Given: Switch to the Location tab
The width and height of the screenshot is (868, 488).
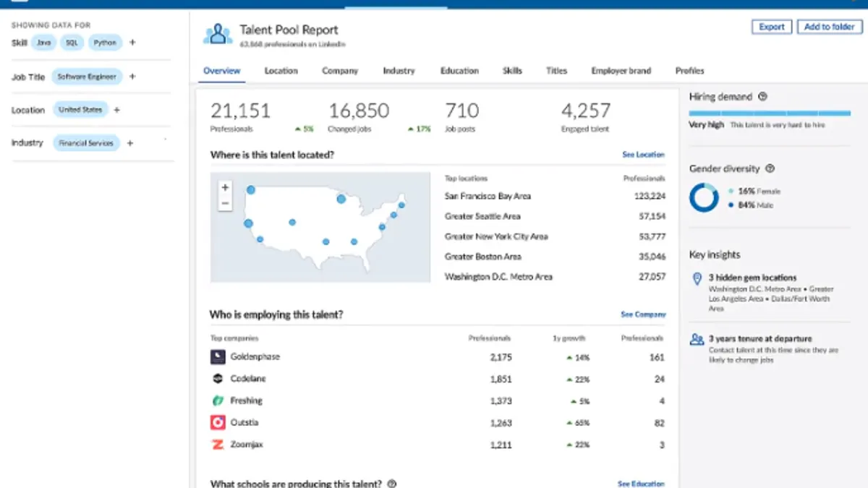Looking at the screenshot, I should [281, 71].
